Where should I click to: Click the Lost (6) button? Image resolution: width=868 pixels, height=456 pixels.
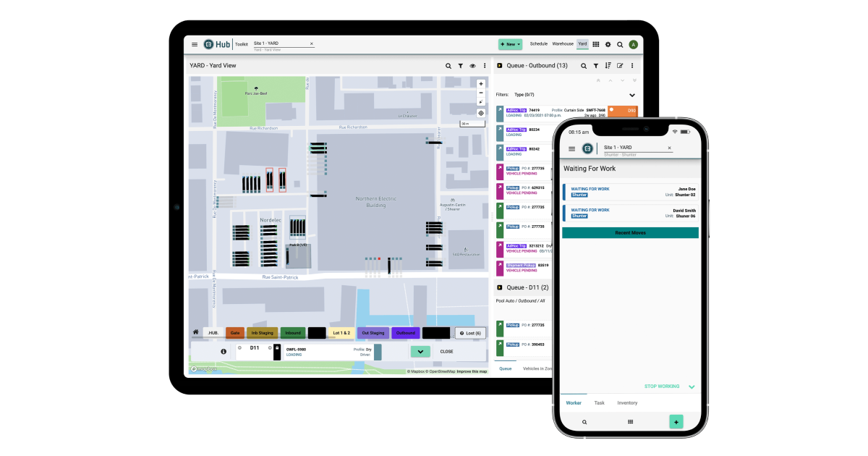coord(470,333)
